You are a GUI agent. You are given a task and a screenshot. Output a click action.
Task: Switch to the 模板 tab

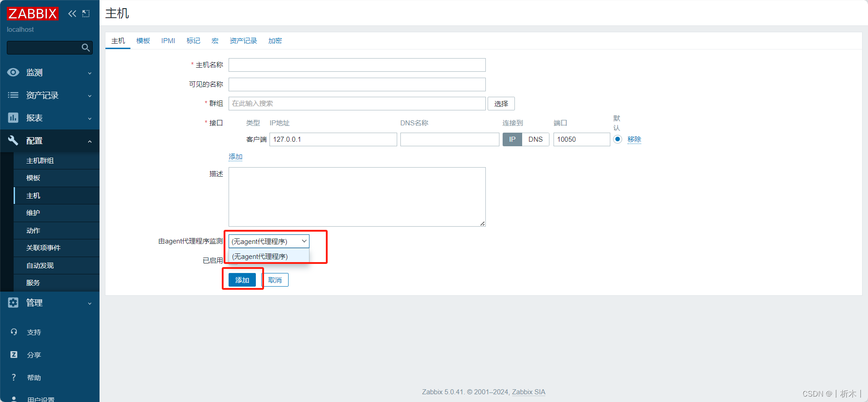tap(143, 41)
